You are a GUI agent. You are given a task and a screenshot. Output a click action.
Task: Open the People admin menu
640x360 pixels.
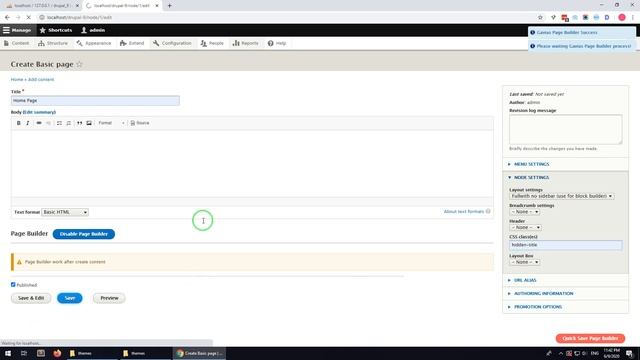(212, 43)
